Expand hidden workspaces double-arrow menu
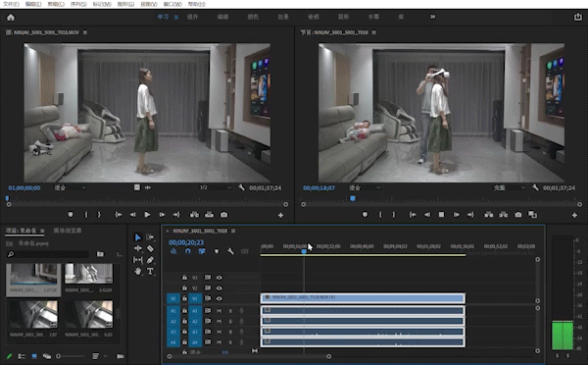Image resolution: width=588 pixels, height=365 pixels. (x=433, y=17)
